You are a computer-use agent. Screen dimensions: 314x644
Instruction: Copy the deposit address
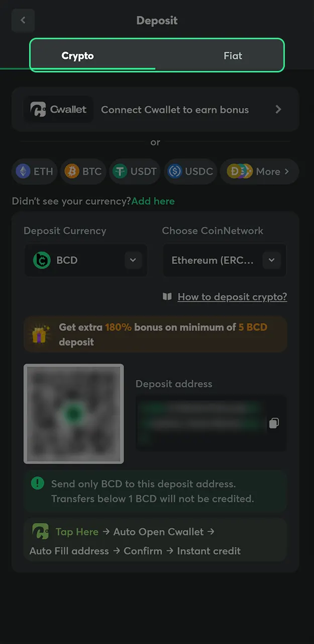click(x=274, y=423)
